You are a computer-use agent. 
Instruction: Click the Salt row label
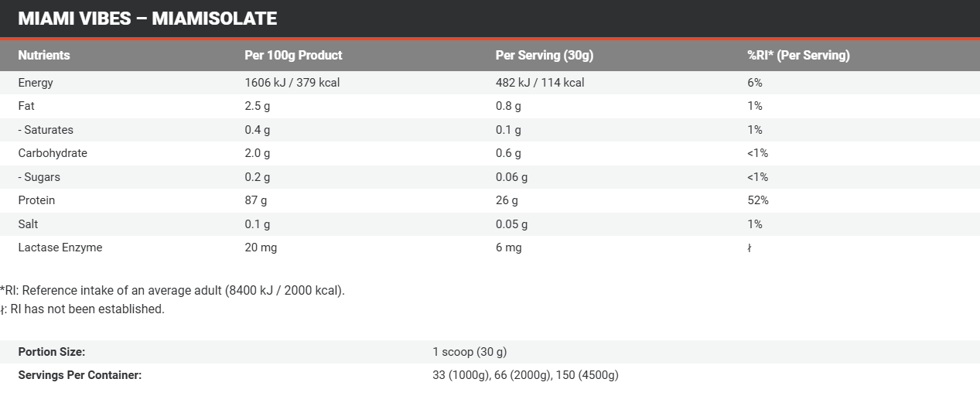[x=28, y=224]
